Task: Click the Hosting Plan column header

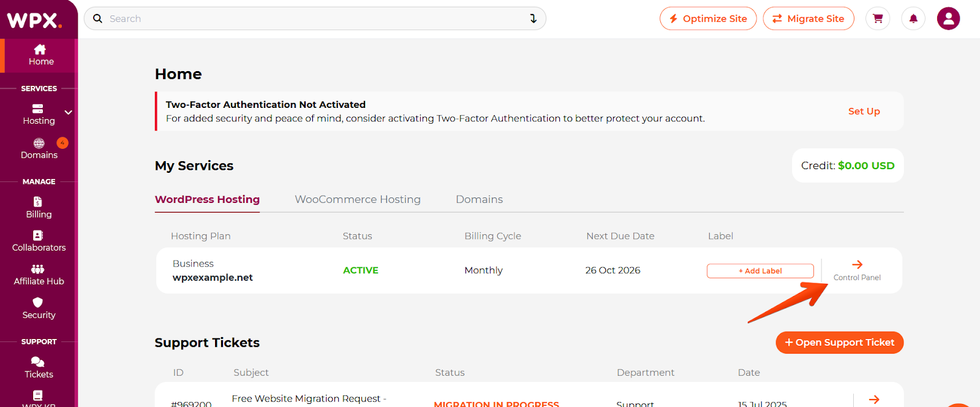Action: pyautogui.click(x=201, y=236)
